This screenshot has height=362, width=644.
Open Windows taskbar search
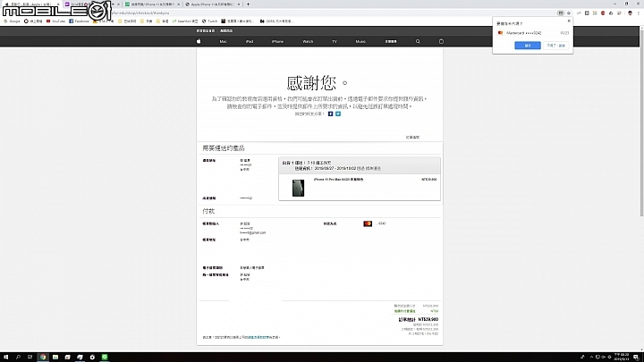pyautogui.click(x=18, y=357)
